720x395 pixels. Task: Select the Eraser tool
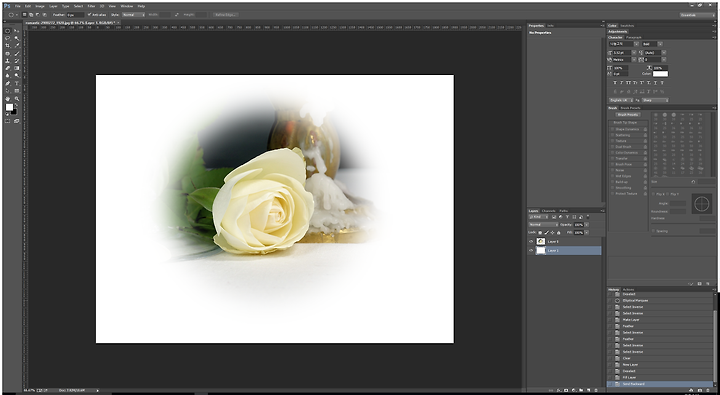point(8,68)
